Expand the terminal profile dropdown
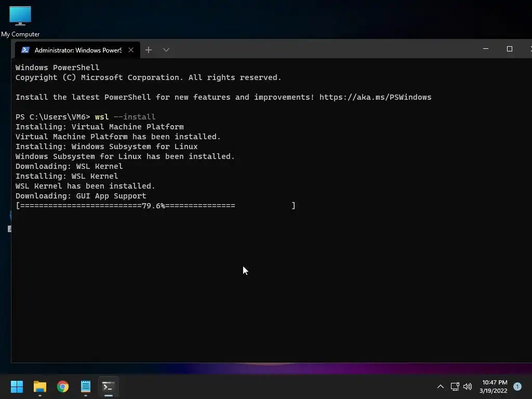Image resolution: width=532 pixels, height=399 pixels. point(166,50)
